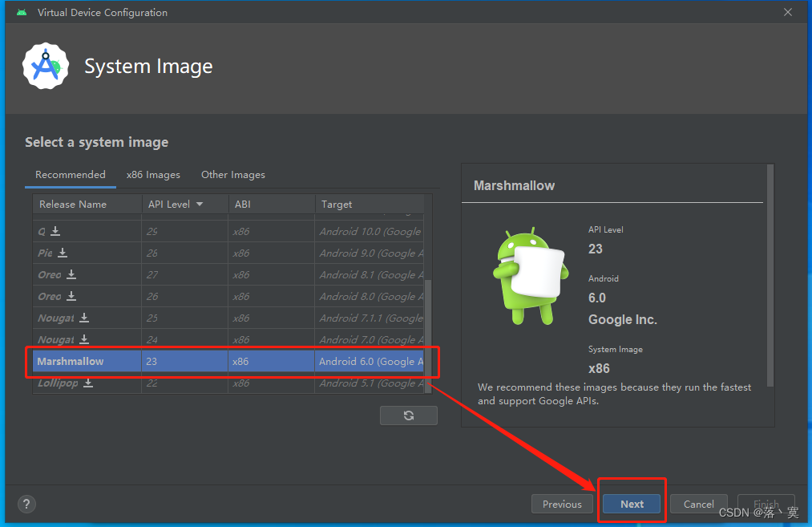
Task: Open help with the question mark icon
Action: point(26,505)
